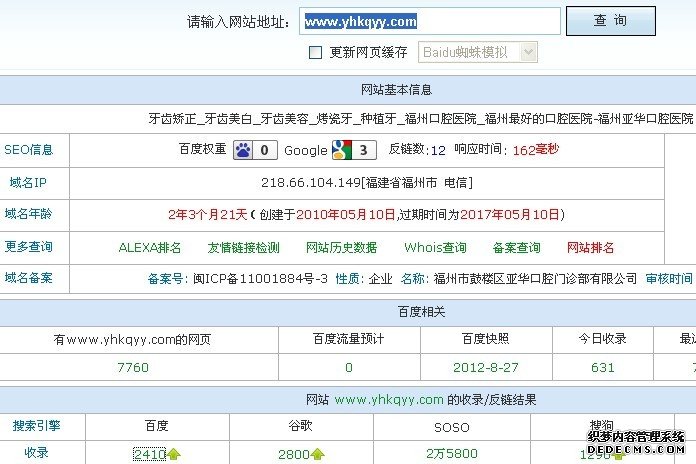Screen dimensions: 696x464
Task: Click the 审核时间 label
Action: 669,279
